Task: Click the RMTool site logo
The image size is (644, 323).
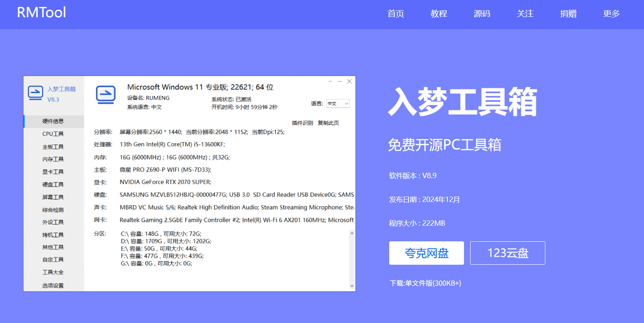Action: point(42,12)
